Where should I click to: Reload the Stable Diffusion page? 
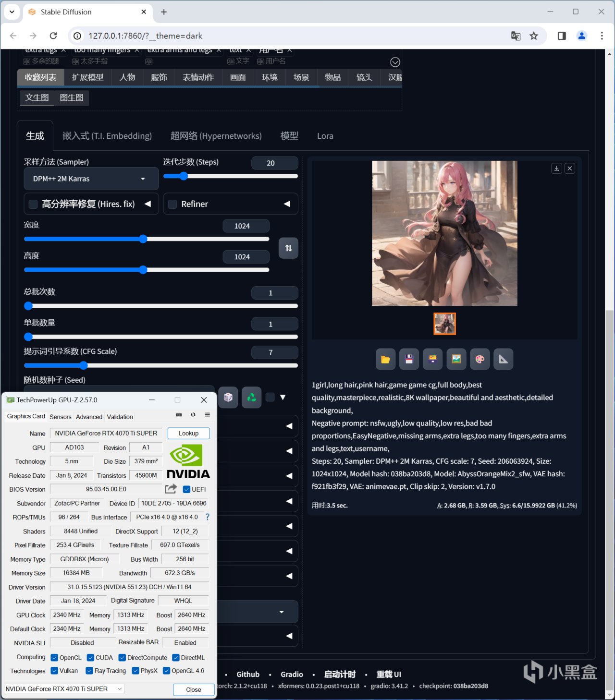click(53, 36)
